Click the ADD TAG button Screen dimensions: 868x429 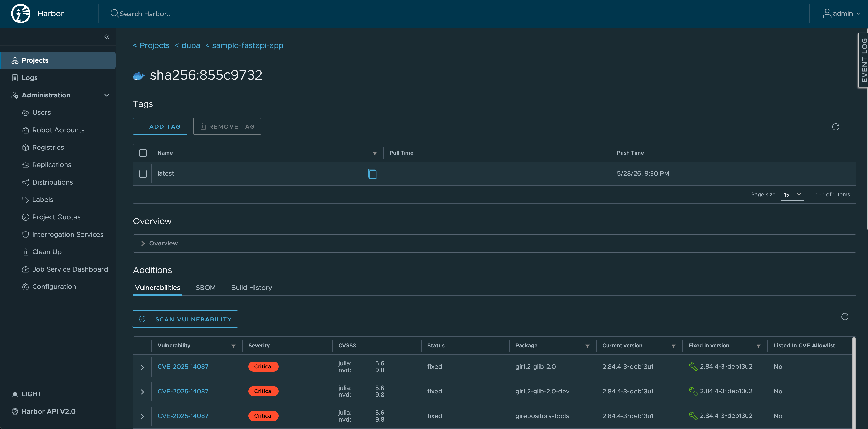pos(160,126)
